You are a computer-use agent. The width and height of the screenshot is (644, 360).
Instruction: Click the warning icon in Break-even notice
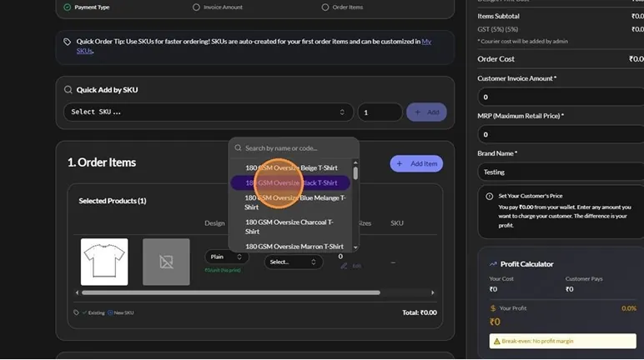click(x=496, y=341)
